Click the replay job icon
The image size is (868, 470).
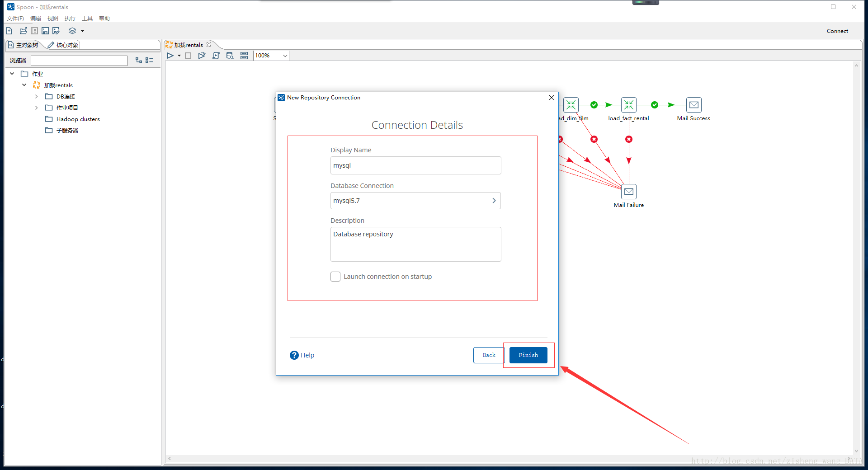(x=202, y=56)
